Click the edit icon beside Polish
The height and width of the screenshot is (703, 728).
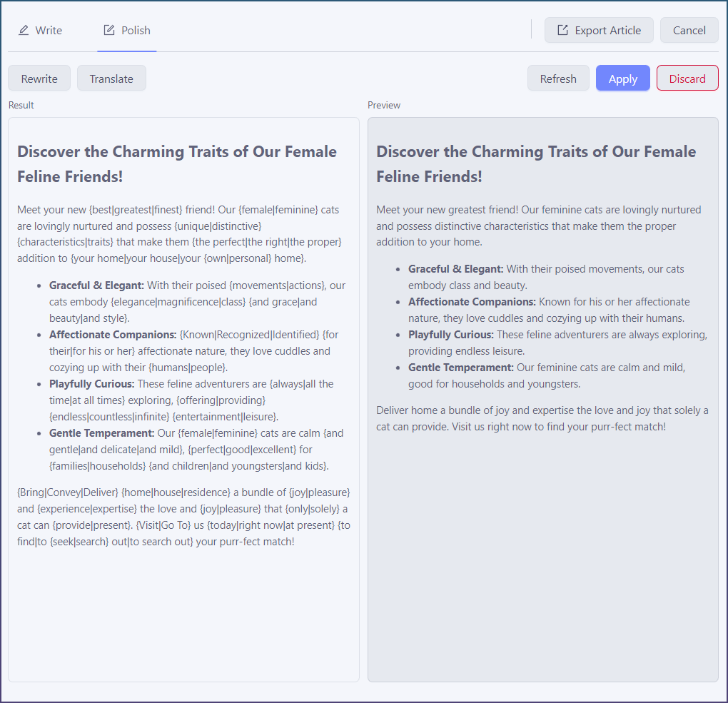[109, 30]
